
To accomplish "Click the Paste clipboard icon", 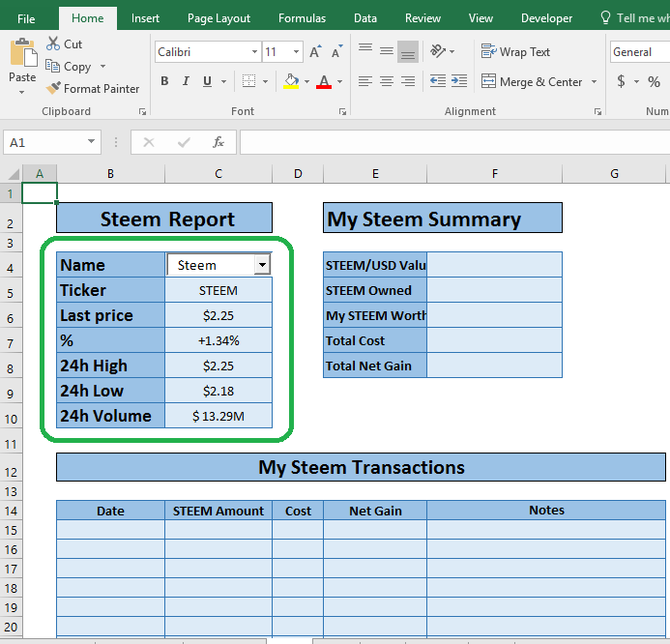I will [23, 52].
